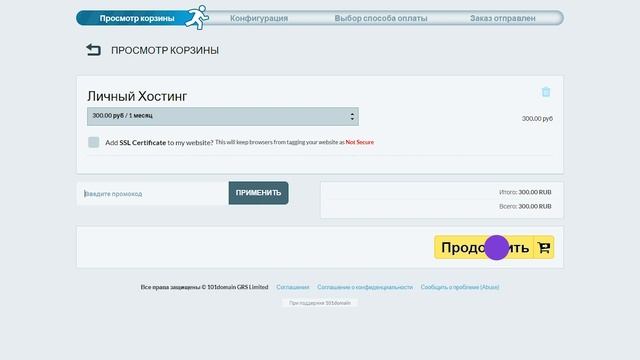Go to the Выбор способа оплаты step
The height and width of the screenshot is (360, 640).
[x=381, y=18]
